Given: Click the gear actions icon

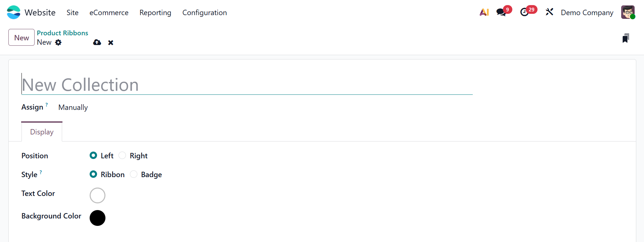Looking at the screenshot, I should 58,42.
